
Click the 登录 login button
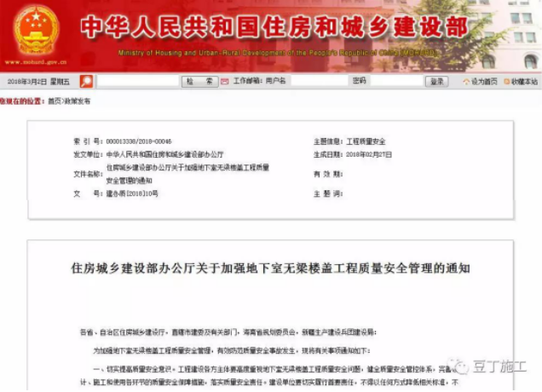[437, 82]
